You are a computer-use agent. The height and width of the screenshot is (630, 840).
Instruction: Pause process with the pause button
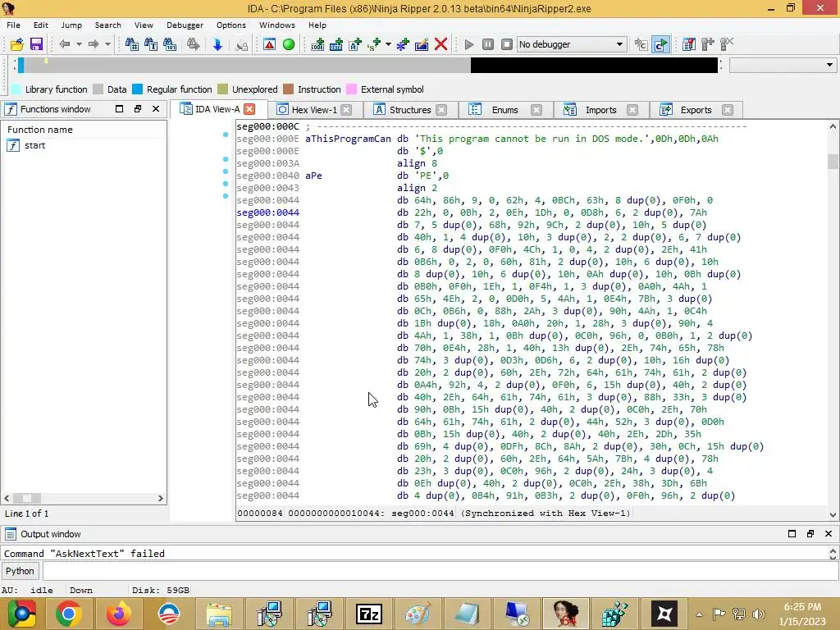coord(488,44)
